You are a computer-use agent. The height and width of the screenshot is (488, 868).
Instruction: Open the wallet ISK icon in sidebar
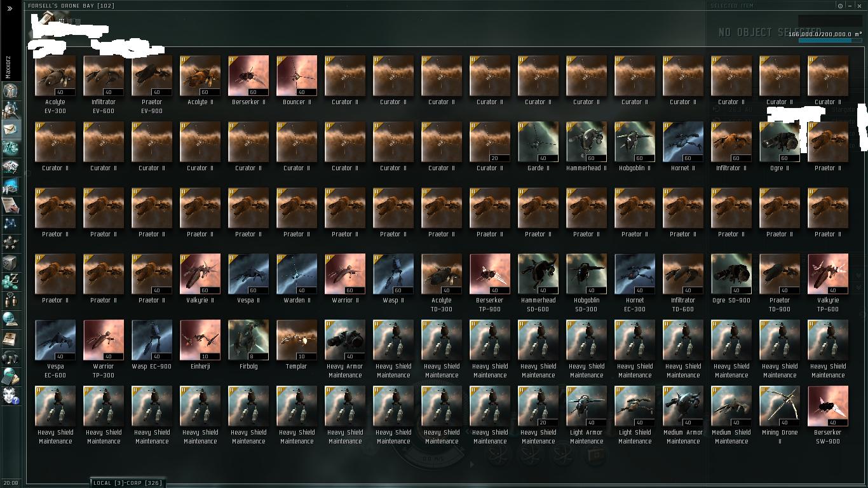(10, 281)
